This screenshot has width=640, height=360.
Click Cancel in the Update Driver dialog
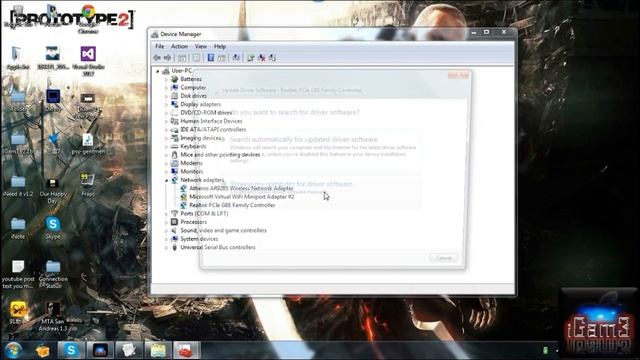(x=444, y=258)
